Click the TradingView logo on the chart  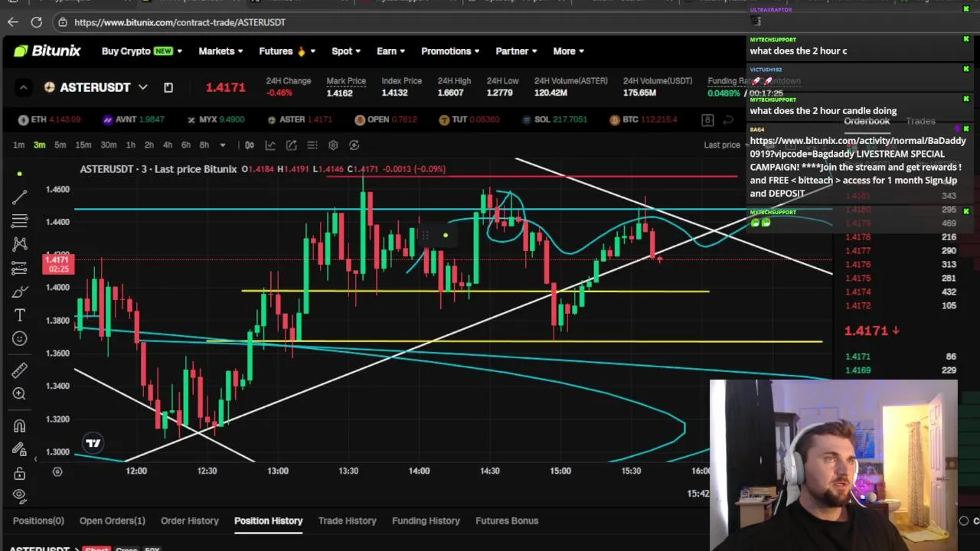[93, 443]
